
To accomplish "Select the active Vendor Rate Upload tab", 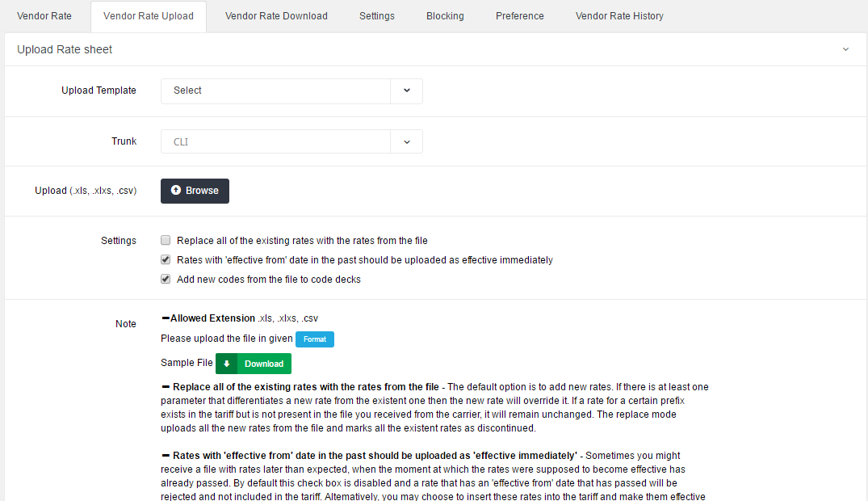I will tap(149, 16).
